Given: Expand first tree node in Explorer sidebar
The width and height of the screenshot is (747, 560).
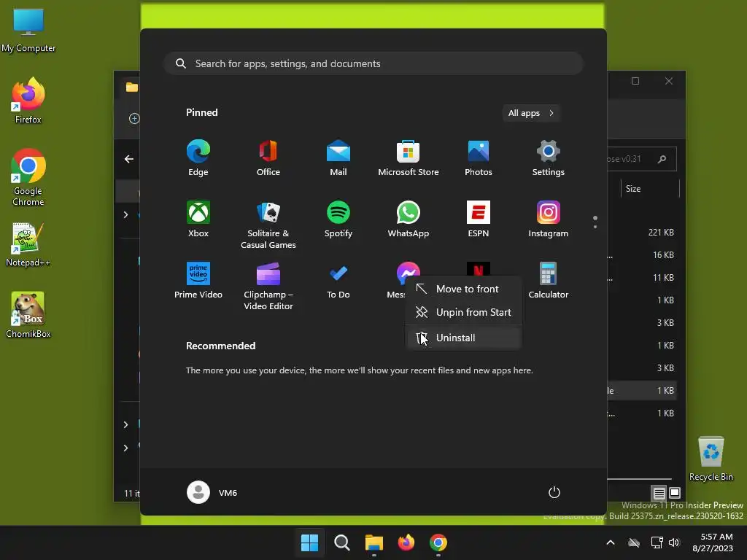Looking at the screenshot, I should [125, 215].
